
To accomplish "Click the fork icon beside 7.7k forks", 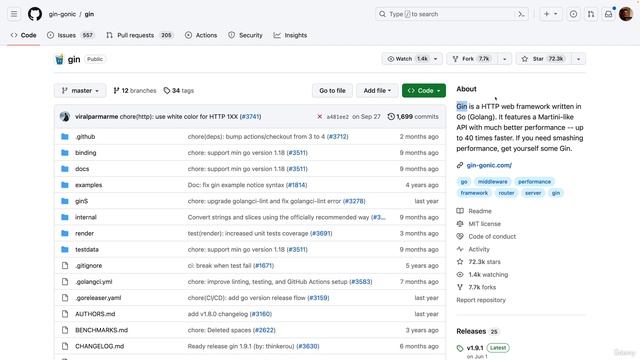I will (460, 287).
